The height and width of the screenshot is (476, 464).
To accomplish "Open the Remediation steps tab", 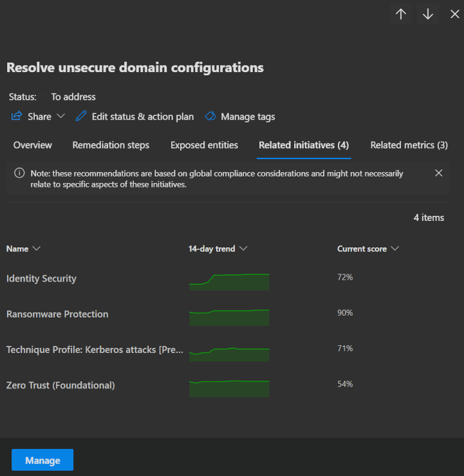I will [x=111, y=145].
